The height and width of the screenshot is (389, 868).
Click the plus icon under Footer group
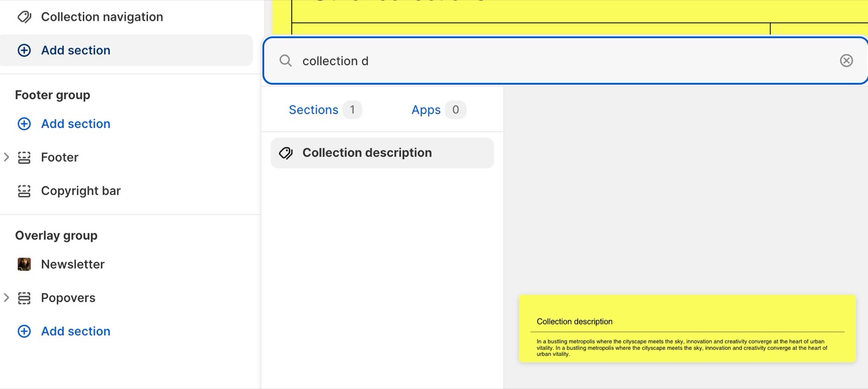point(24,124)
